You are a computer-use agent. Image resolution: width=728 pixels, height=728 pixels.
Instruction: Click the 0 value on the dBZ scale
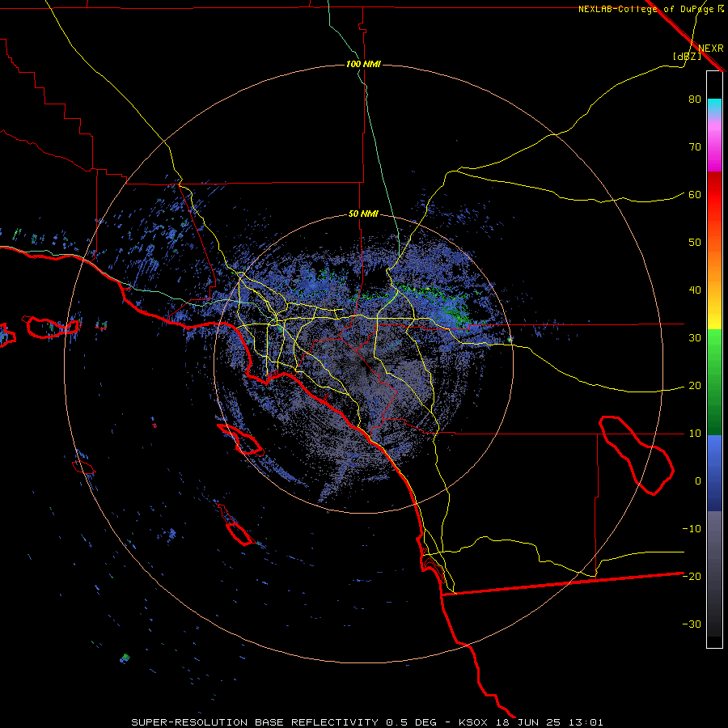[698, 481]
